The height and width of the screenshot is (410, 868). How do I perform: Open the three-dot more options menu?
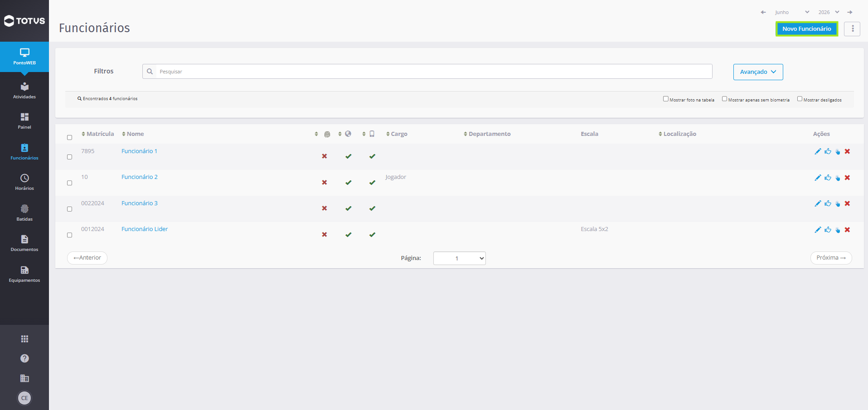[x=852, y=29]
